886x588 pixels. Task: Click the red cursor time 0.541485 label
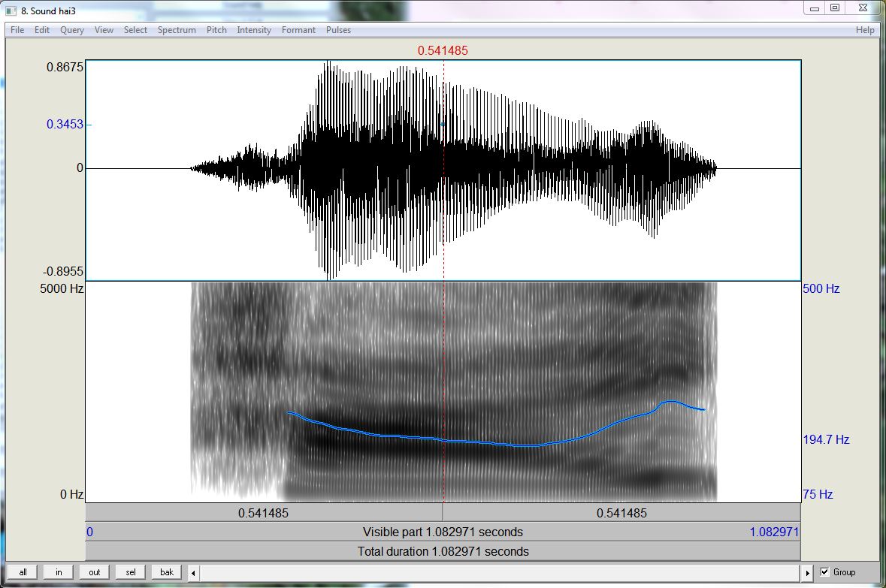(443, 50)
